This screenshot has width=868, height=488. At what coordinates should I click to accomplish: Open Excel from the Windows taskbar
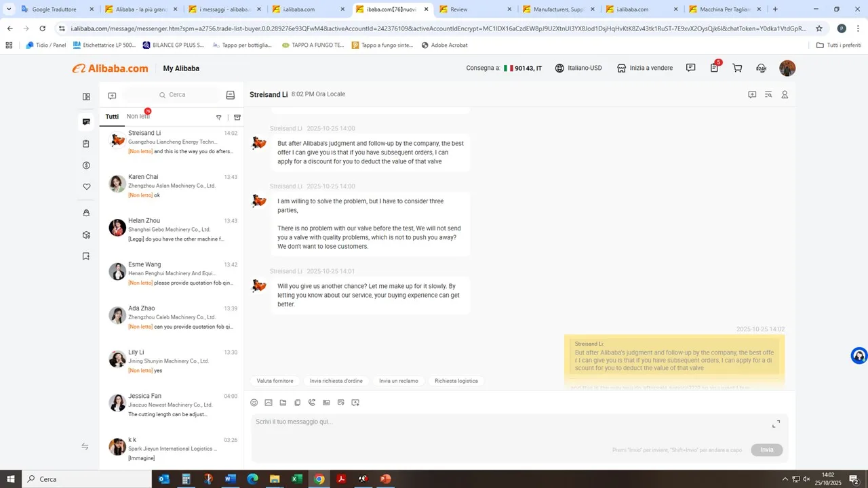click(x=296, y=479)
